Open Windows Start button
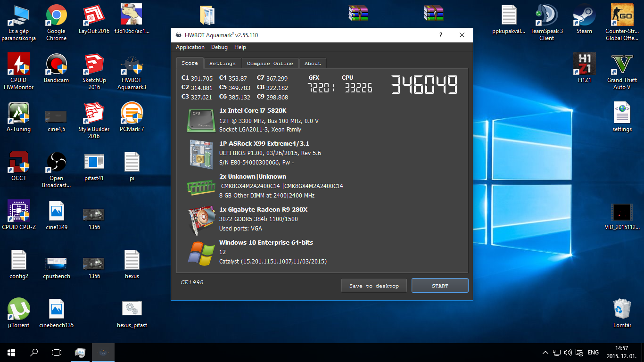 [x=11, y=353]
